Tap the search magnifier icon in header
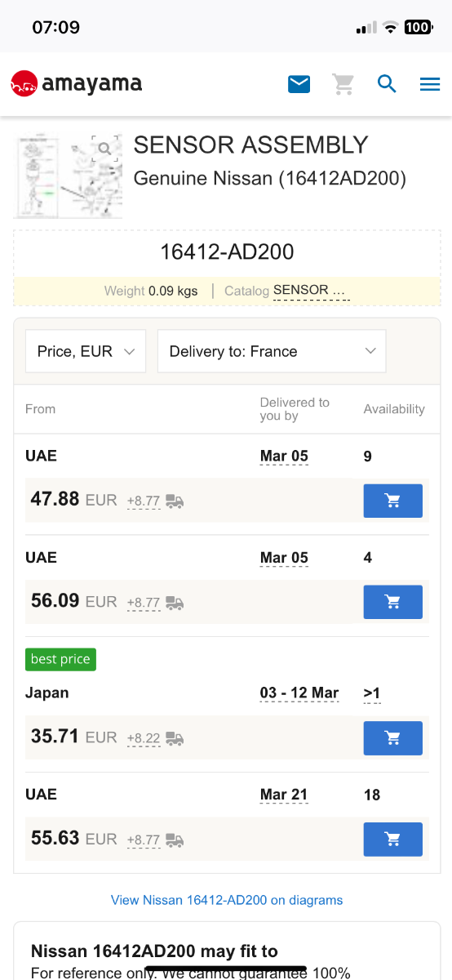Viewport: 452px width, 980px height. click(x=387, y=83)
